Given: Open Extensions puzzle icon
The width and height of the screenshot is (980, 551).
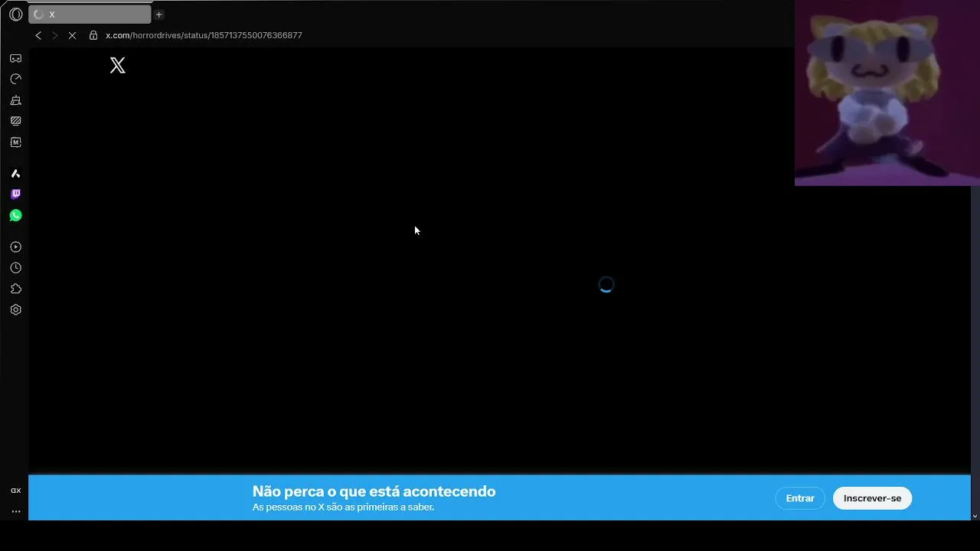Looking at the screenshot, I should coord(15,289).
